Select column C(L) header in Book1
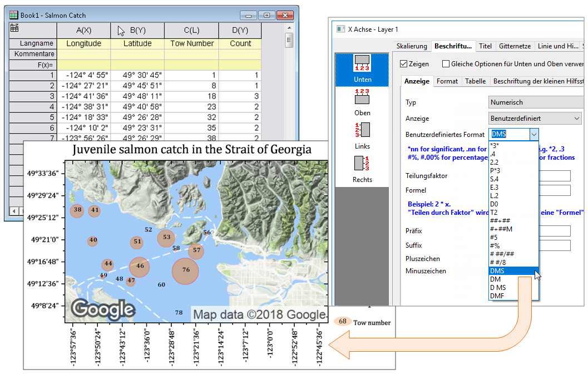The height and width of the screenshot is (379, 588). [x=191, y=31]
